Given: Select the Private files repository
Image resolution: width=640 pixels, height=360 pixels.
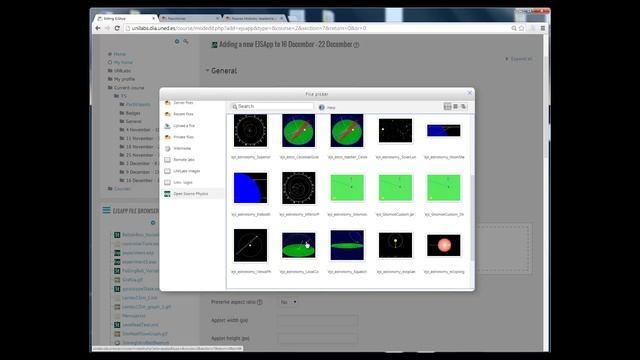Looking at the screenshot, I should coord(183,137).
